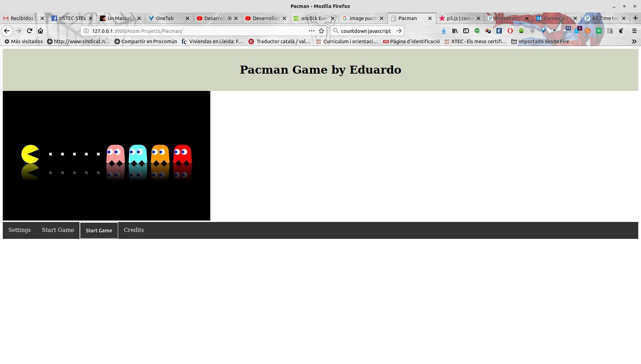Show site information for 127.0.0.1
The image size is (641, 364).
pos(86,31)
